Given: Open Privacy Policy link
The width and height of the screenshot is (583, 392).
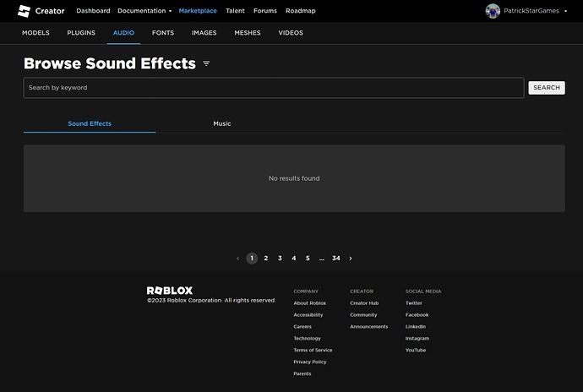Looking at the screenshot, I should [310, 362].
